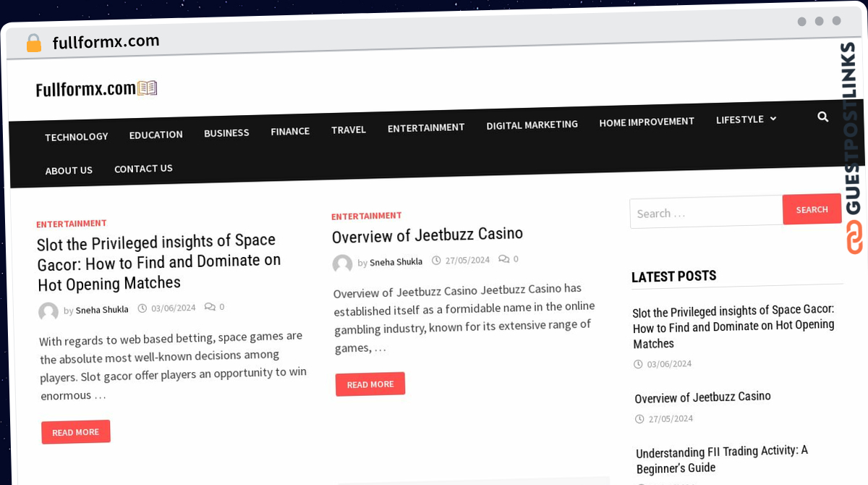The height and width of the screenshot is (485, 868).
Task: Navigate to the Travel section
Action: click(x=349, y=130)
